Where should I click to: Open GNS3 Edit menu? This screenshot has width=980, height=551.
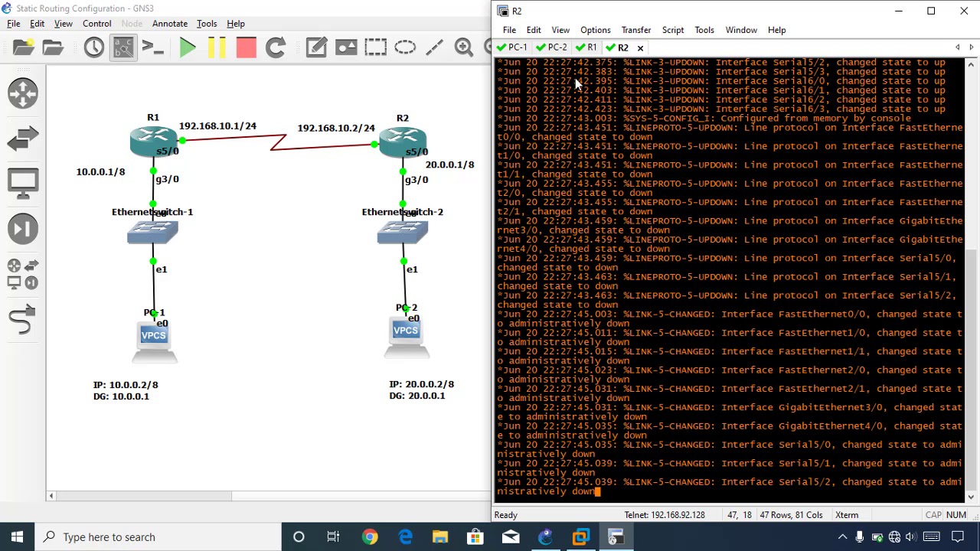[x=37, y=24]
